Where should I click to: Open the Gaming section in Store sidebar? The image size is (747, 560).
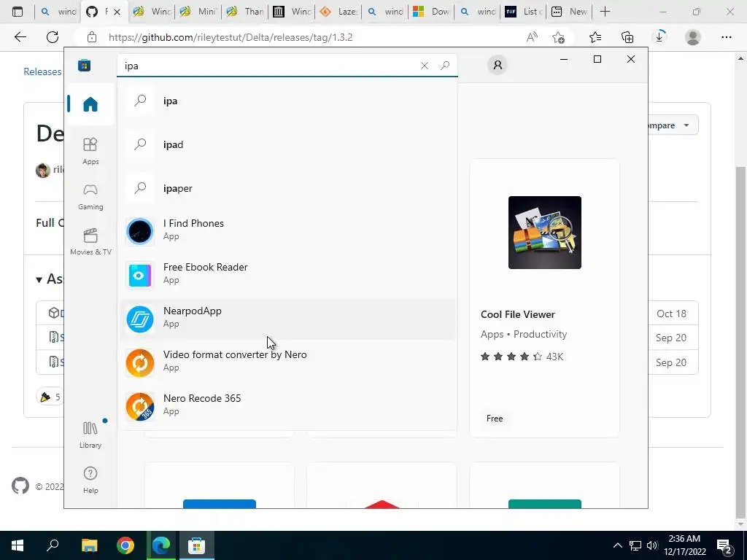[90, 197]
